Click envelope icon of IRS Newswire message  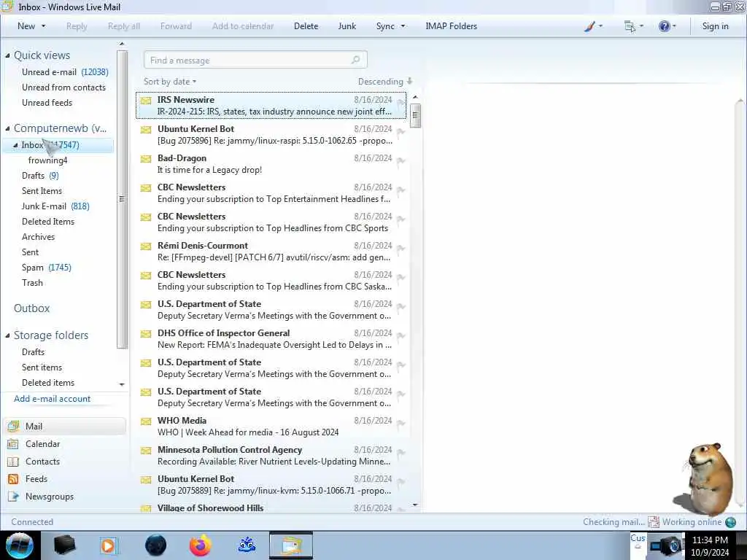tap(146, 101)
